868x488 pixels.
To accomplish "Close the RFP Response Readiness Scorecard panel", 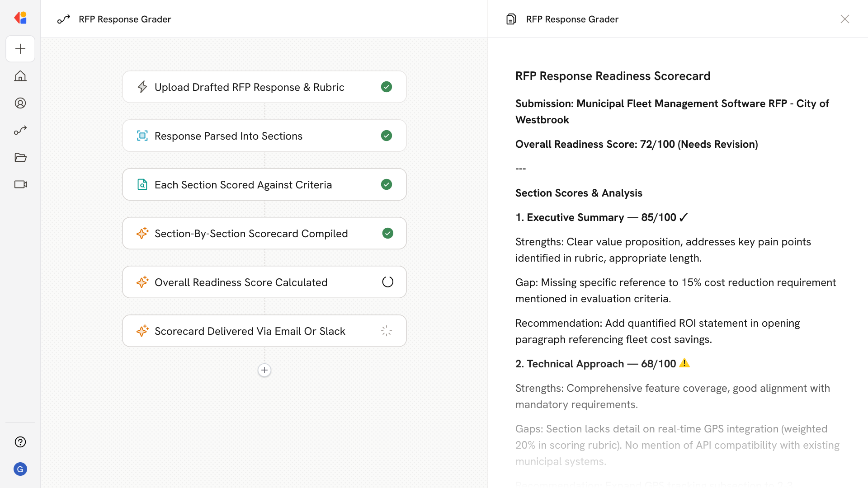I will click(x=845, y=19).
